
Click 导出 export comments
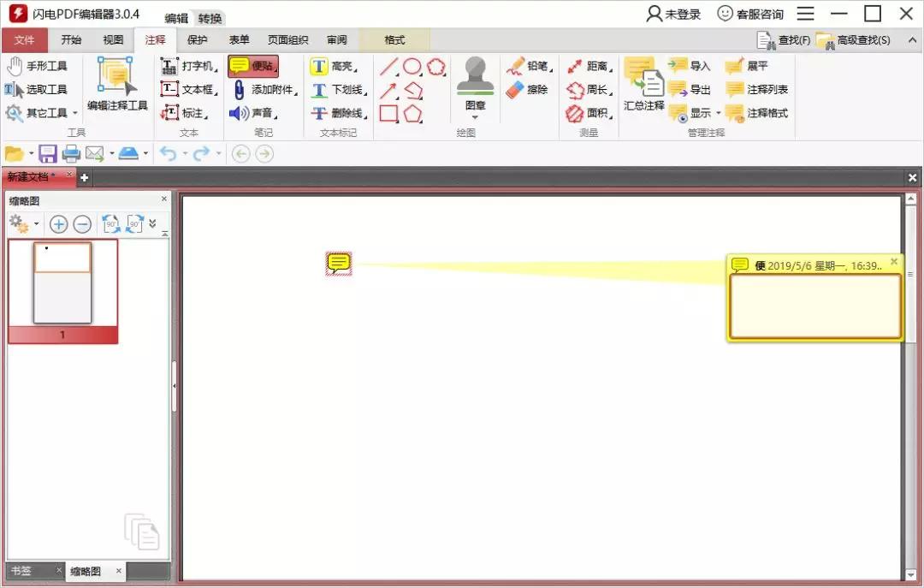click(690, 90)
